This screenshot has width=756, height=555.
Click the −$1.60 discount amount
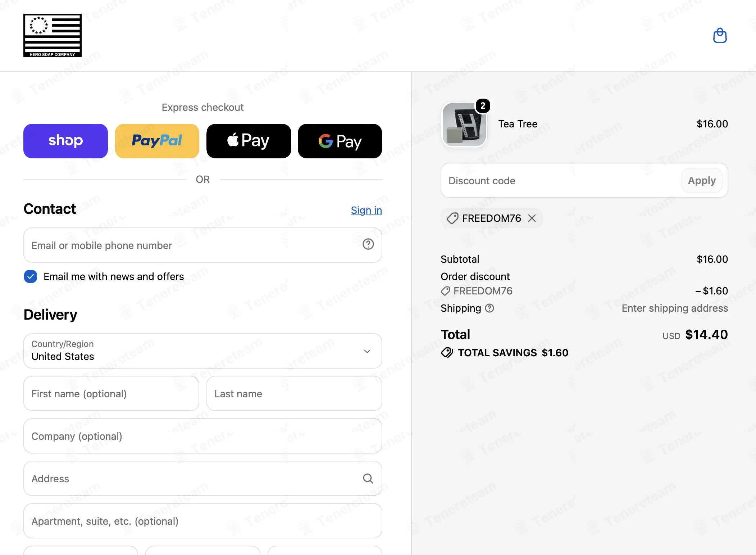click(711, 291)
